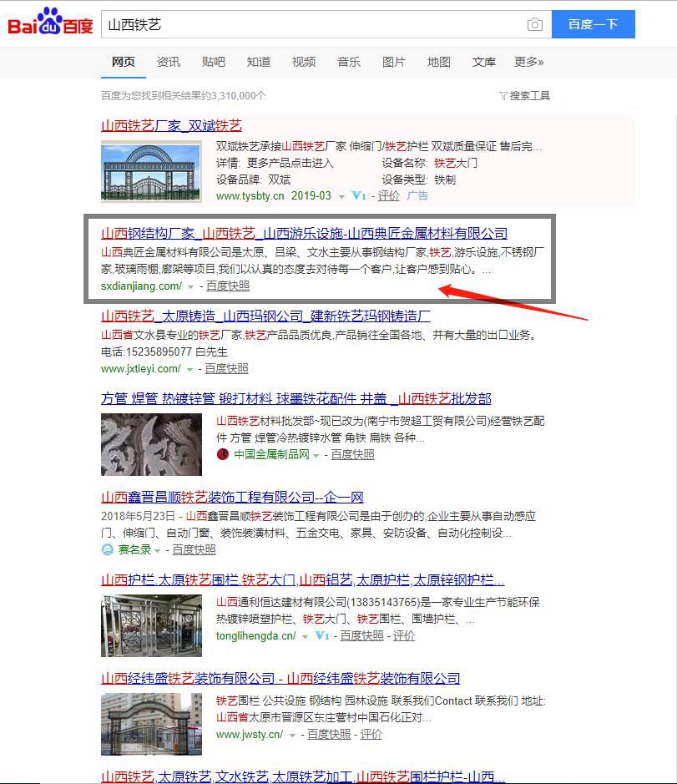Click the 广告 label on first result
The height and width of the screenshot is (784, 677).
click(x=417, y=195)
